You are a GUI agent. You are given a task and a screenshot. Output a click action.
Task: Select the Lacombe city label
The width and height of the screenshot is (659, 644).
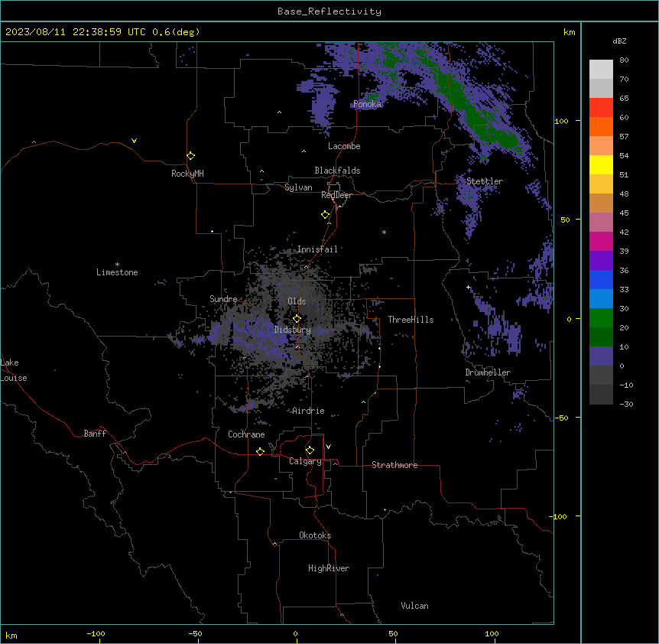coord(344,146)
